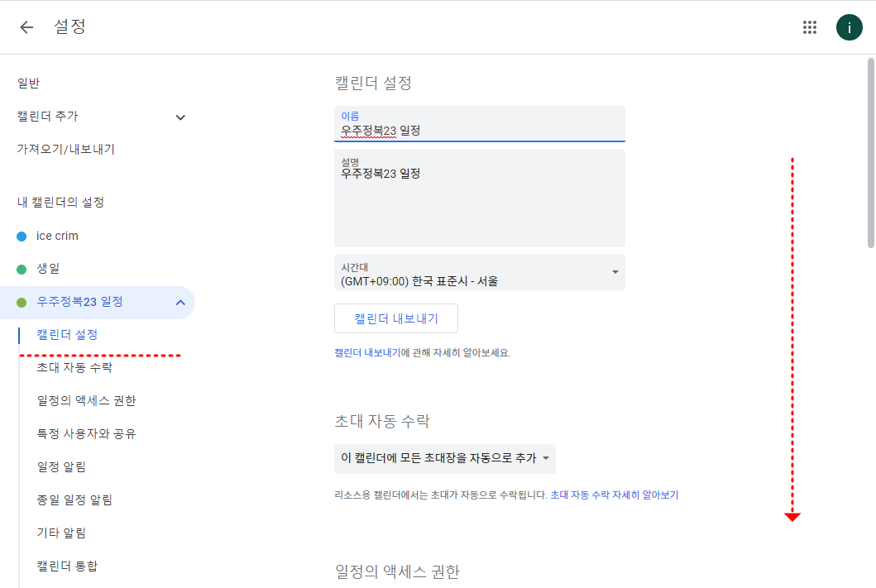Go to the 일반 settings section
876x588 pixels.
pos(28,84)
